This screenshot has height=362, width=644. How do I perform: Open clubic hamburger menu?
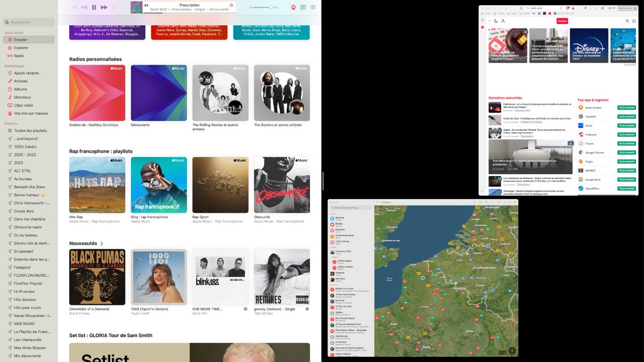634,21
